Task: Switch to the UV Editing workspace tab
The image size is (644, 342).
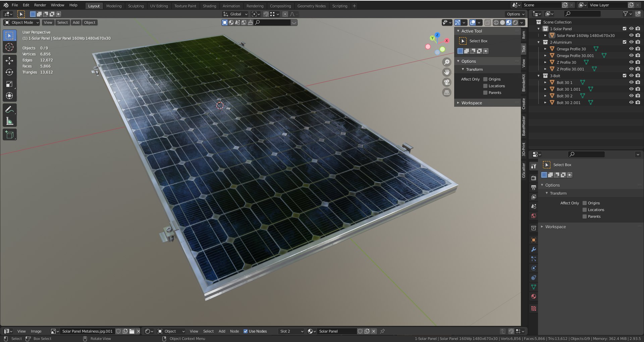Action: click(159, 6)
